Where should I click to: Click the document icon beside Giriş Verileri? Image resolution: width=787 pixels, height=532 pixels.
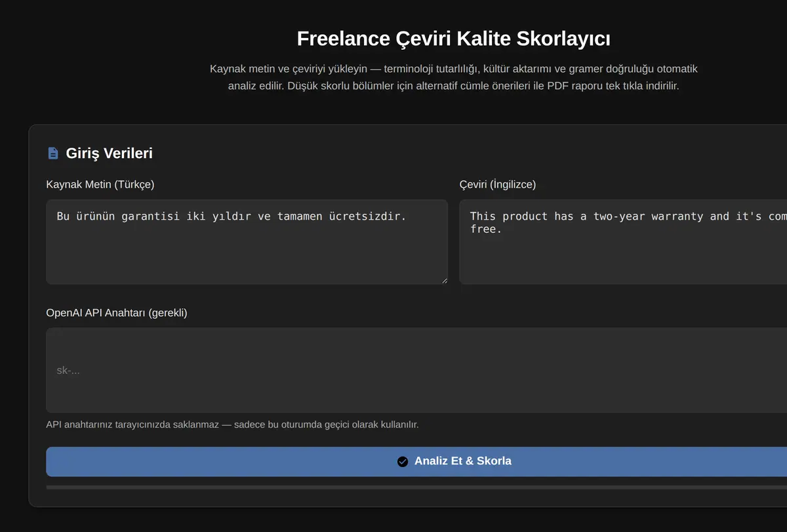53,153
